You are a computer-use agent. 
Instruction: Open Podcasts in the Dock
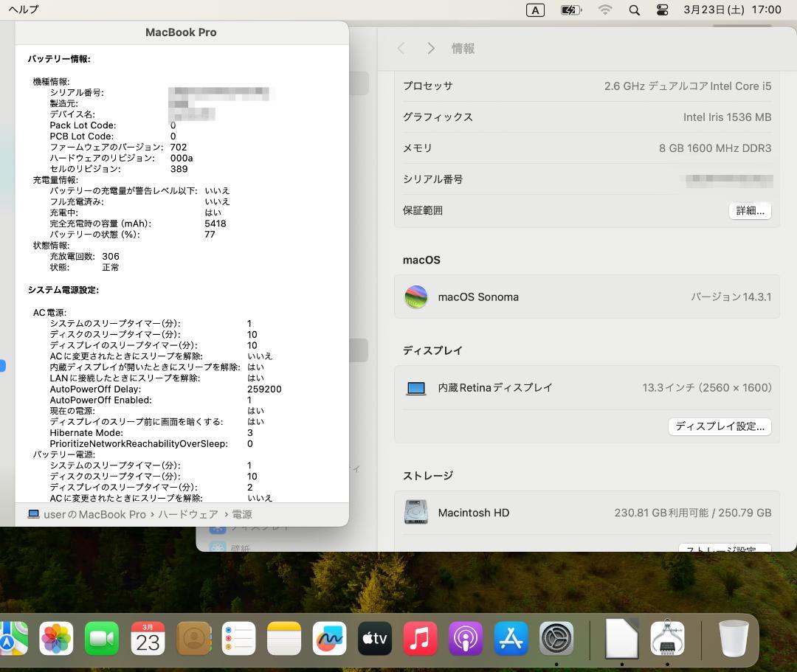coord(466,639)
